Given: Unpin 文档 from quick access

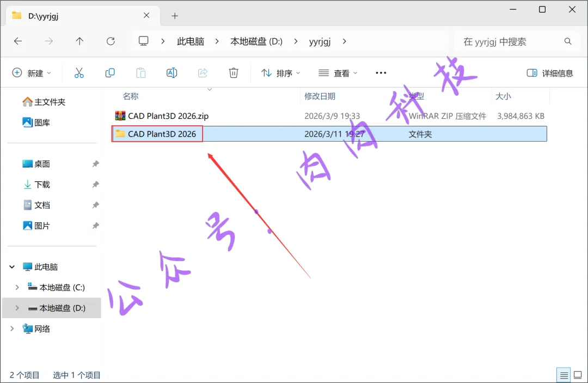Looking at the screenshot, I should coord(96,205).
